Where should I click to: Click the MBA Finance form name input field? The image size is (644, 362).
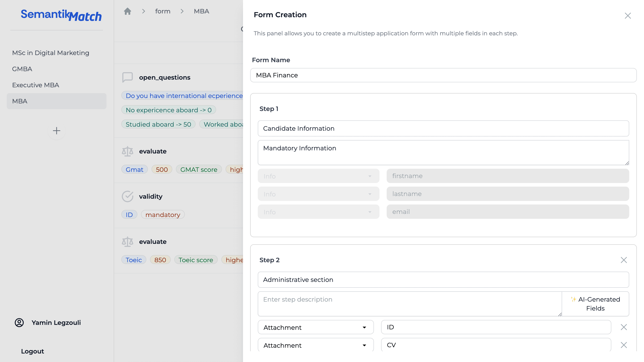point(443,75)
